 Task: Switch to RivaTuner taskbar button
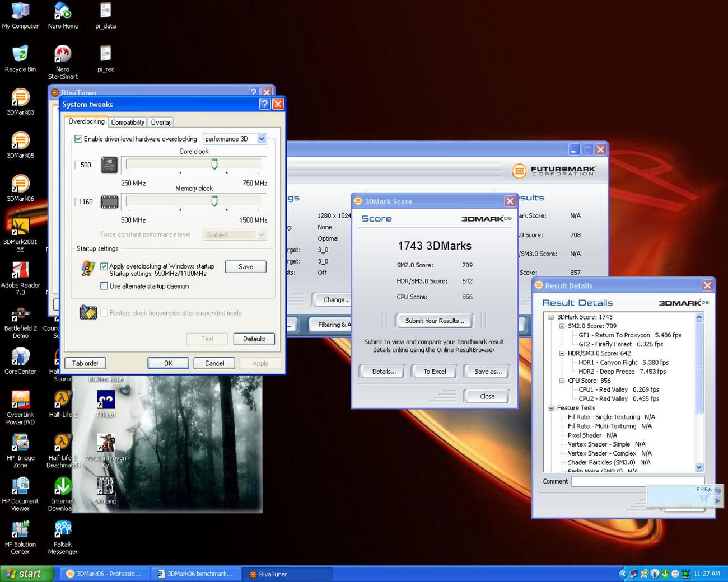[x=288, y=574]
